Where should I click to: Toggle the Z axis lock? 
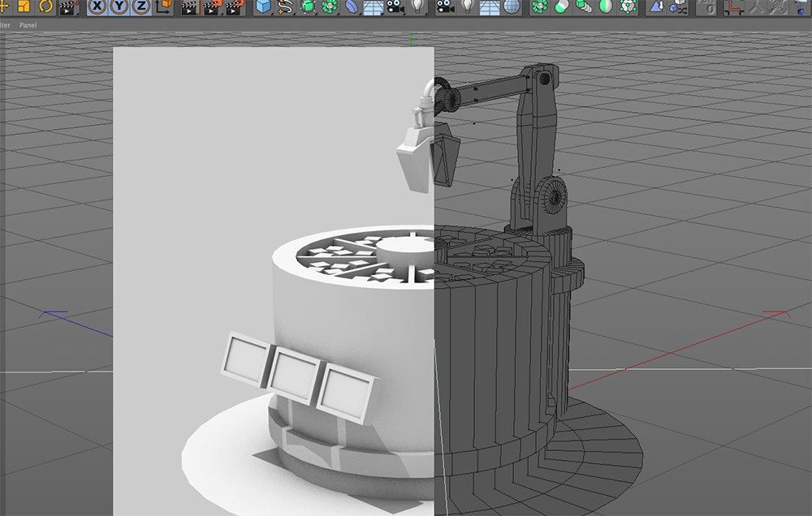(140, 6)
